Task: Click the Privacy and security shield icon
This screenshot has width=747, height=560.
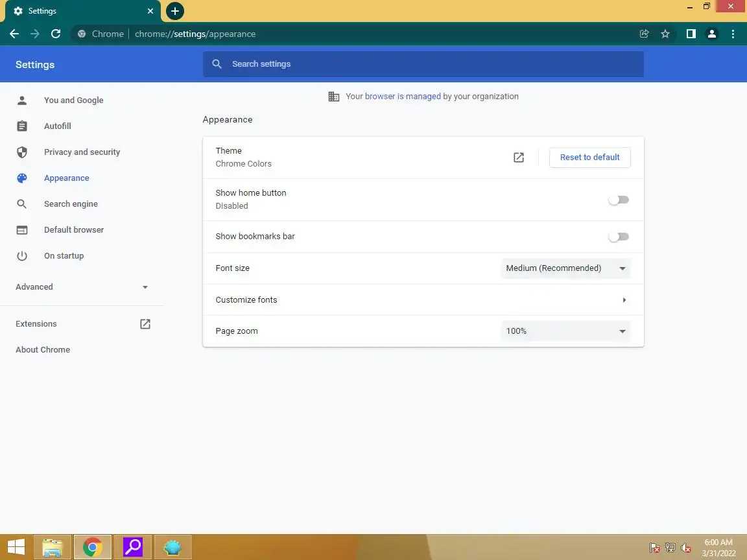Action: pyautogui.click(x=22, y=152)
